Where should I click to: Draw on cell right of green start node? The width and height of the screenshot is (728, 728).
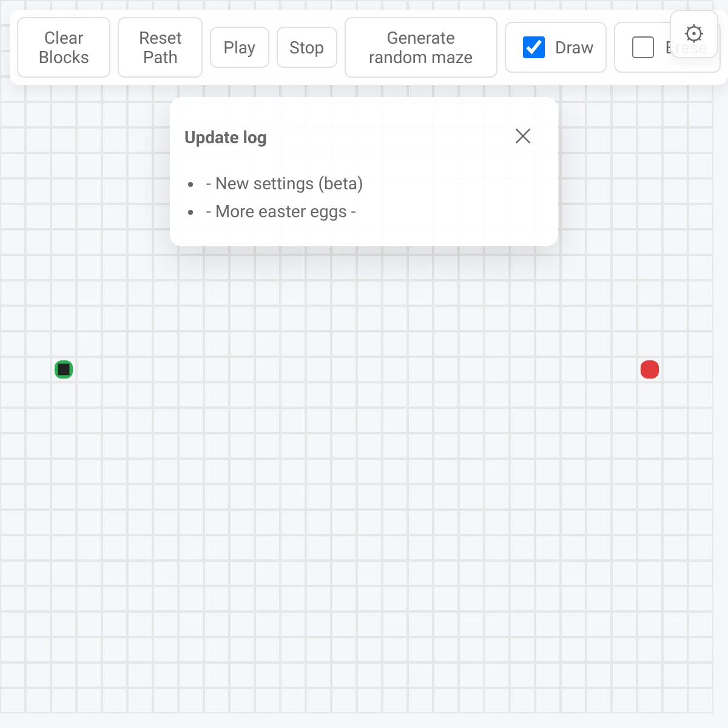pyautogui.click(x=89, y=369)
